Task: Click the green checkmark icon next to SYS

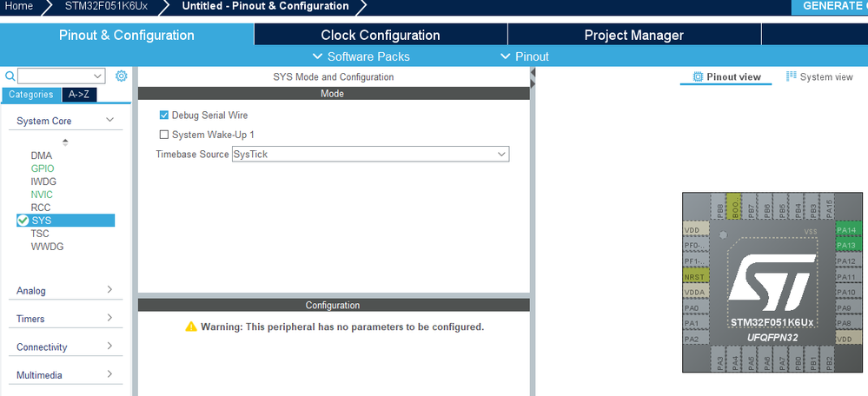Action: 23,220
